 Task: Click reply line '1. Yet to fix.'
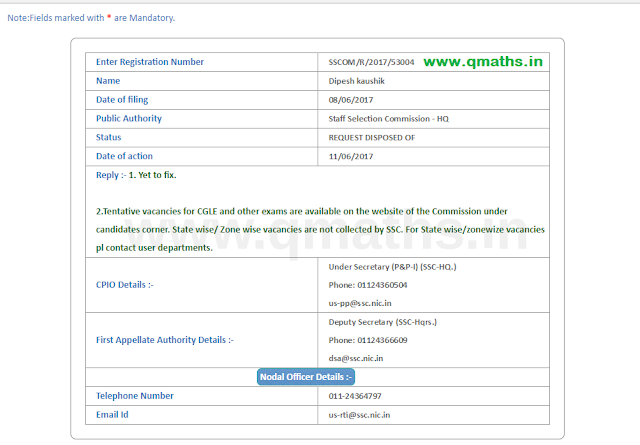[152, 175]
